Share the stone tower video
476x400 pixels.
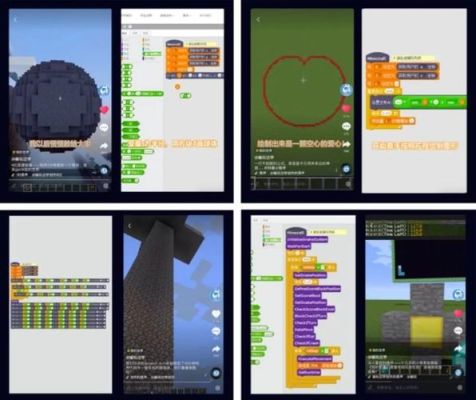[216, 349]
